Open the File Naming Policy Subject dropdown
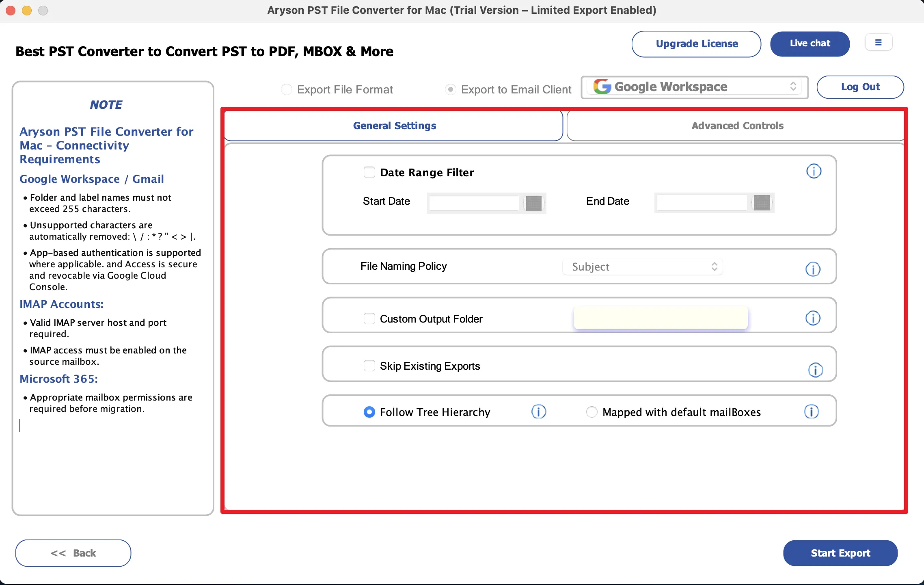The width and height of the screenshot is (924, 585). click(642, 267)
